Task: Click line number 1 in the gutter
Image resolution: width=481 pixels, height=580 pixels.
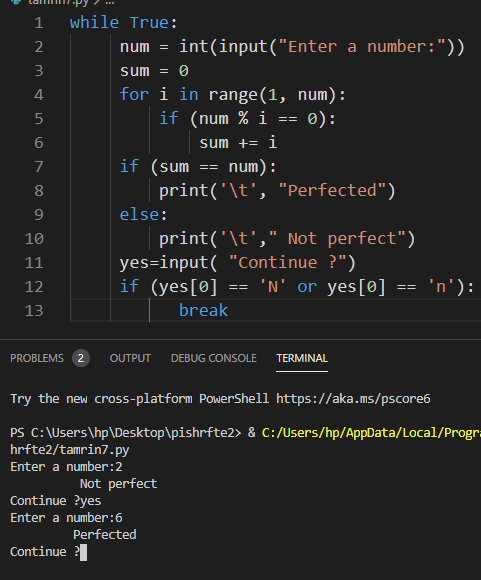Action: coord(38,23)
